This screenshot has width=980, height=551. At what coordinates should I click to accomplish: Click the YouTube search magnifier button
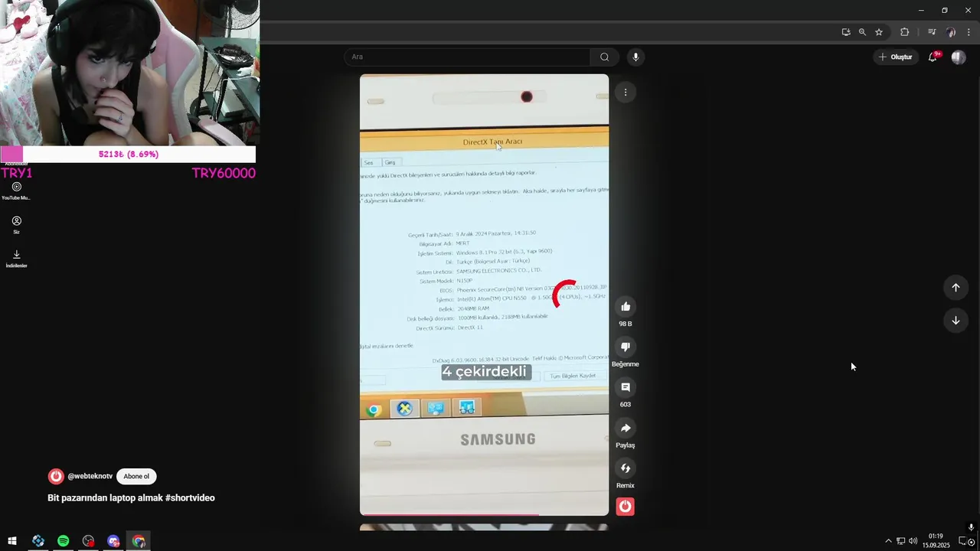[604, 57]
